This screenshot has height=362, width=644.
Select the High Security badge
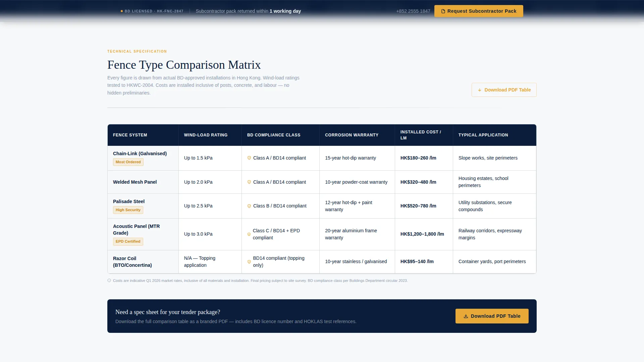(128, 210)
